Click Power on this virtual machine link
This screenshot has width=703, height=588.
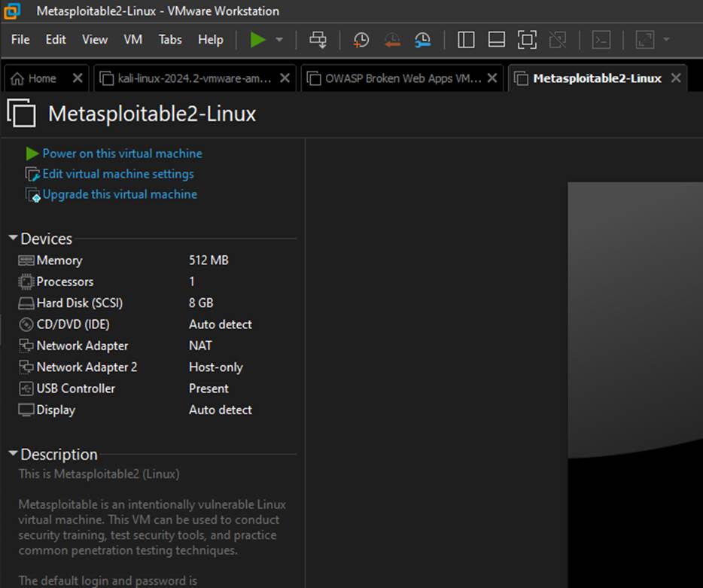point(122,154)
